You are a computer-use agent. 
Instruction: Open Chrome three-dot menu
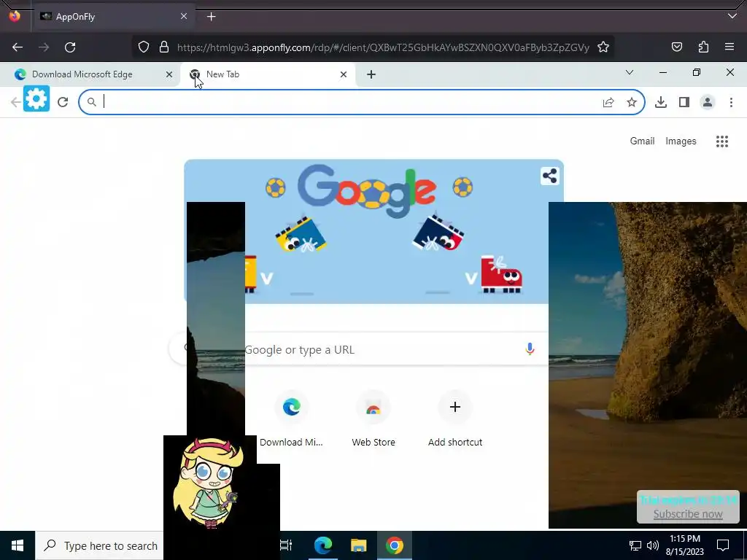pos(731,102)
